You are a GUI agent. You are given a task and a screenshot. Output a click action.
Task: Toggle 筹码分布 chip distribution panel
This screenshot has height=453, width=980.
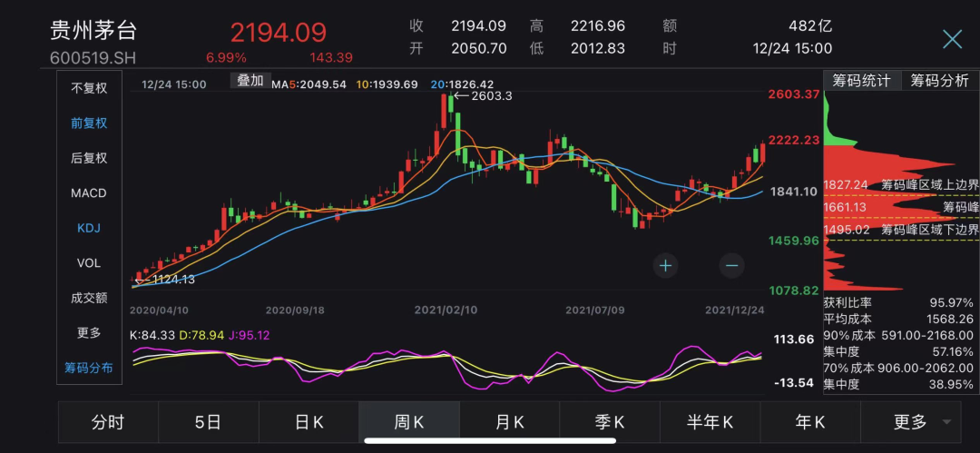pyautogui.click(x=89, y=368)
